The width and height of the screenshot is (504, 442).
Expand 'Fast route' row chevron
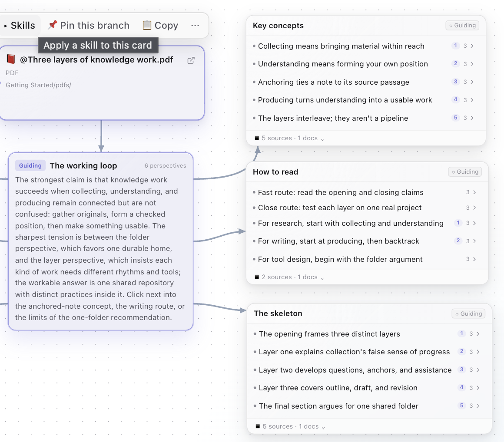[474, 192]
